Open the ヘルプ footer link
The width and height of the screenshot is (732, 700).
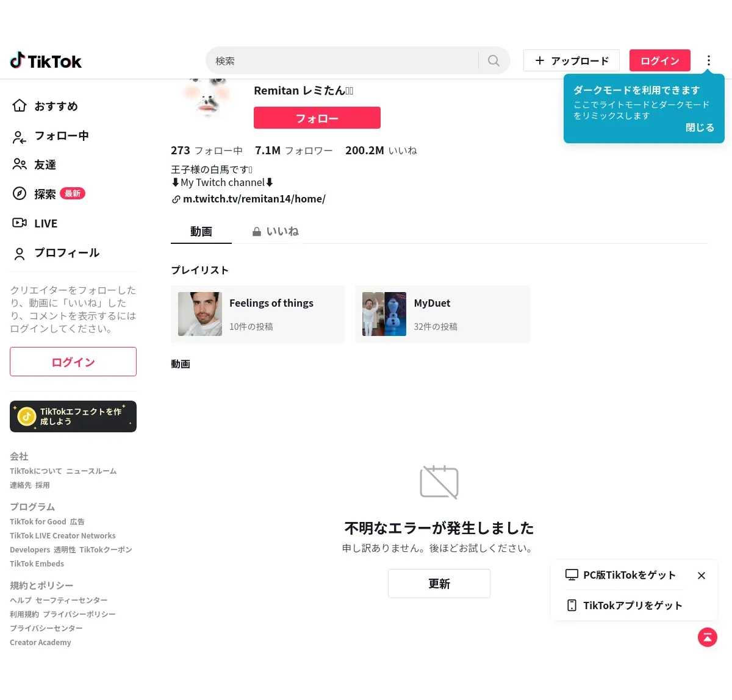pos(21,601)
